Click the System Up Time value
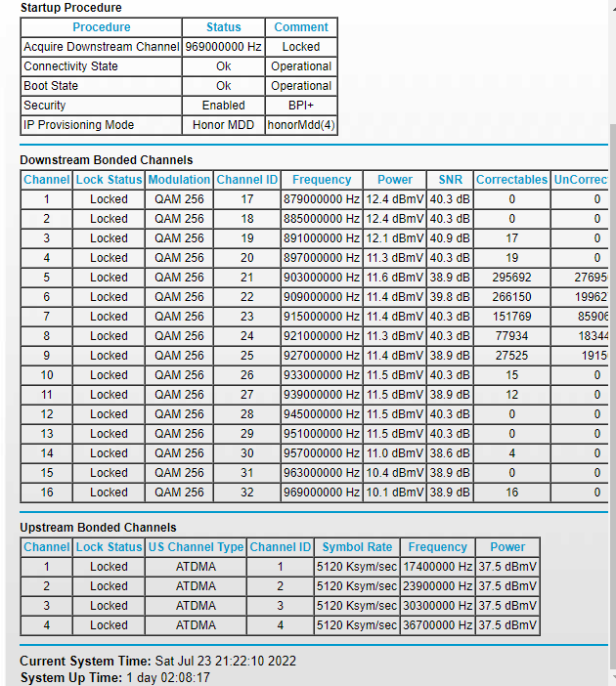 click(x=168, y=677)
